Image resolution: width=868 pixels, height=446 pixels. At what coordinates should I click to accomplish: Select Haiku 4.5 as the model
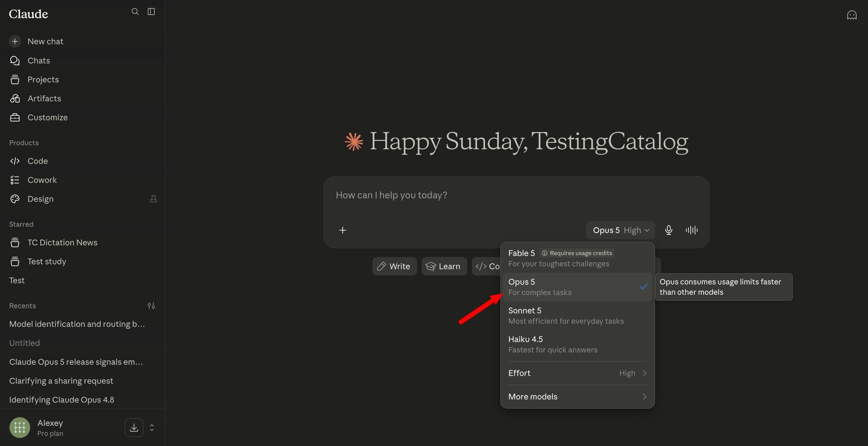[x=577, y=344]
